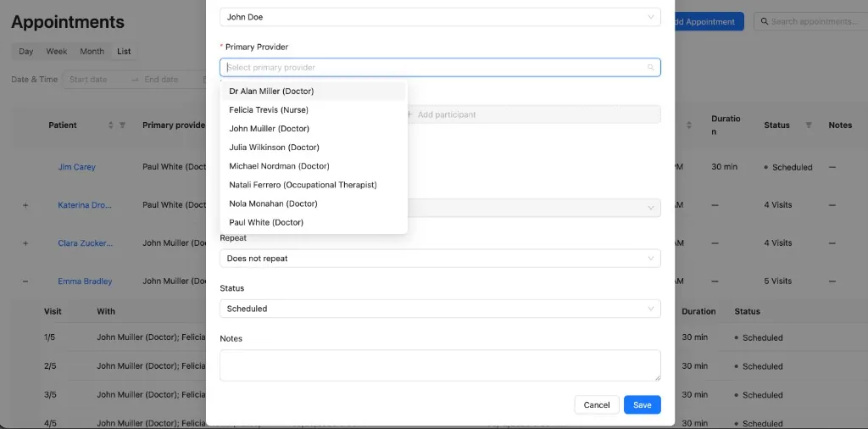Expand the Clara Zucker... appointment row
This screenshot has height=429, width=868.
point(25,243)
